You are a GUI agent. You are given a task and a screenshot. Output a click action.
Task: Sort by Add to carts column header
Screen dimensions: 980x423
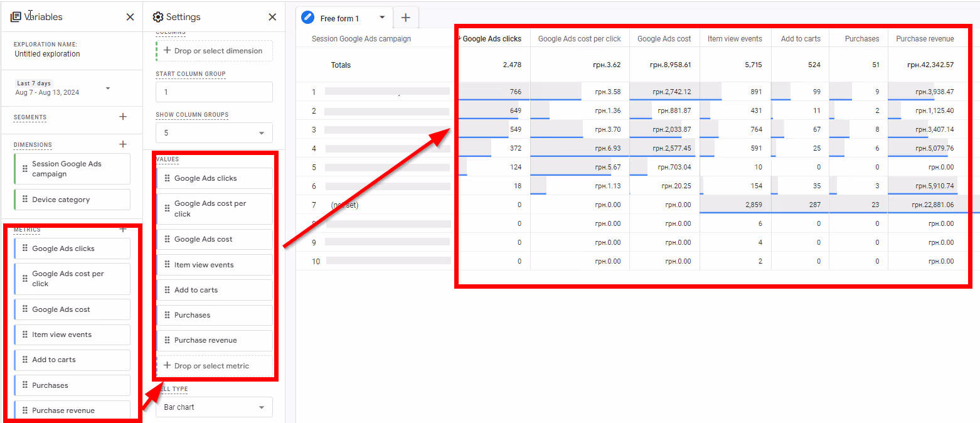tap(801, 39)
